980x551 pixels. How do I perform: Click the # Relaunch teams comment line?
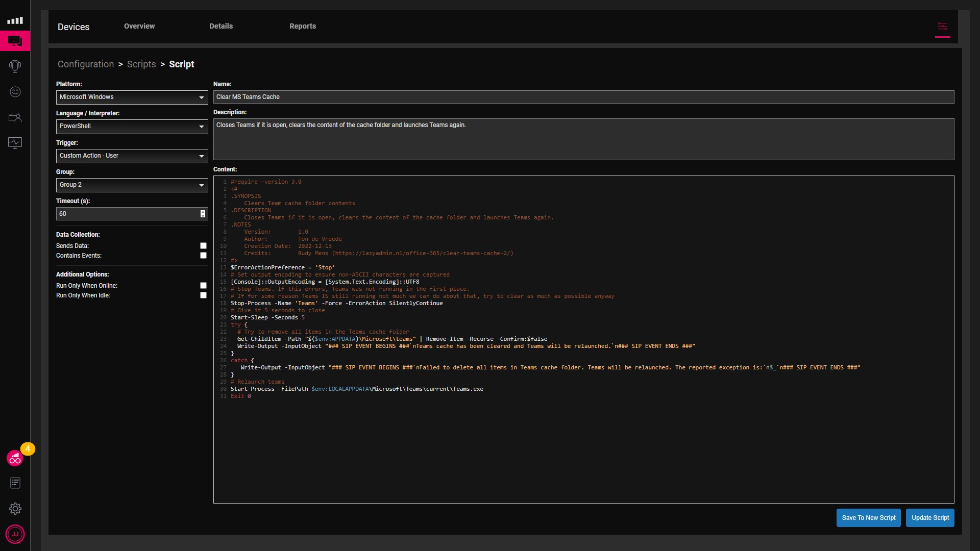[257, 382]
